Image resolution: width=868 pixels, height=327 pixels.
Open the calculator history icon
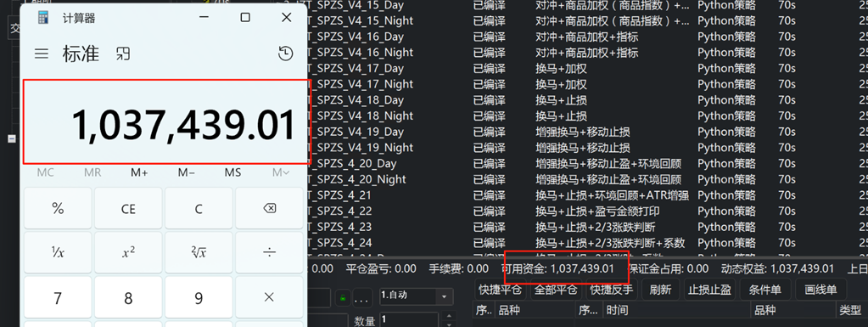point(285,54)
